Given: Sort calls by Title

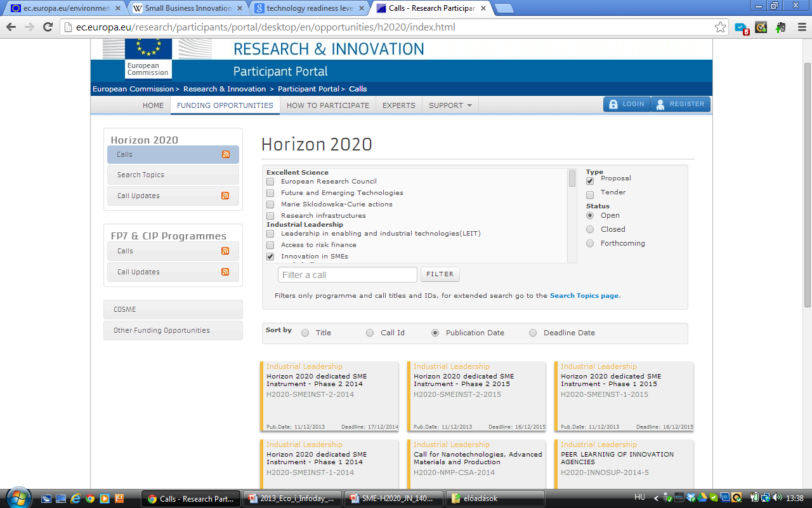Looking at the screenshot, I should [x=305, y=333].
